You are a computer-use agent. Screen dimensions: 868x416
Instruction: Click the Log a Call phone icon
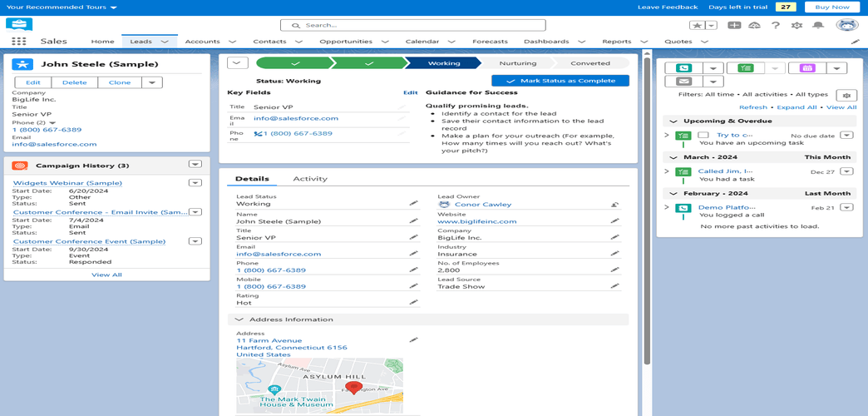pos(684,67)
